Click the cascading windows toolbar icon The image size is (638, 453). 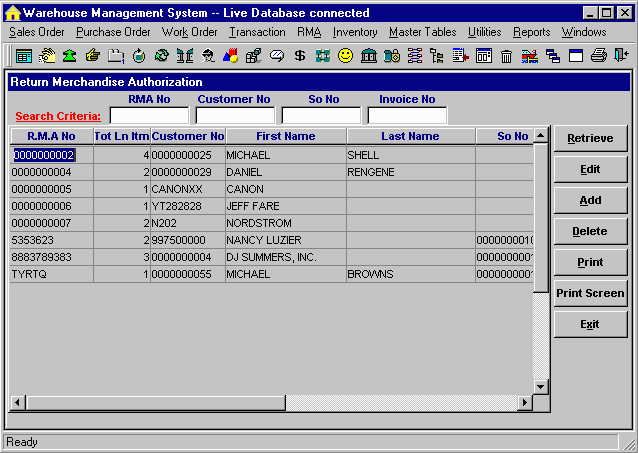pos(552,56)
